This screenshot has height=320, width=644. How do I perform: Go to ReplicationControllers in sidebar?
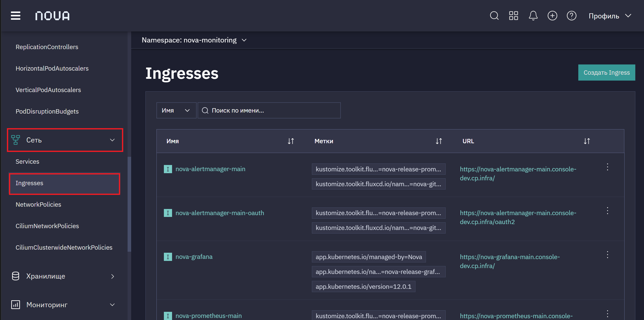47,47
